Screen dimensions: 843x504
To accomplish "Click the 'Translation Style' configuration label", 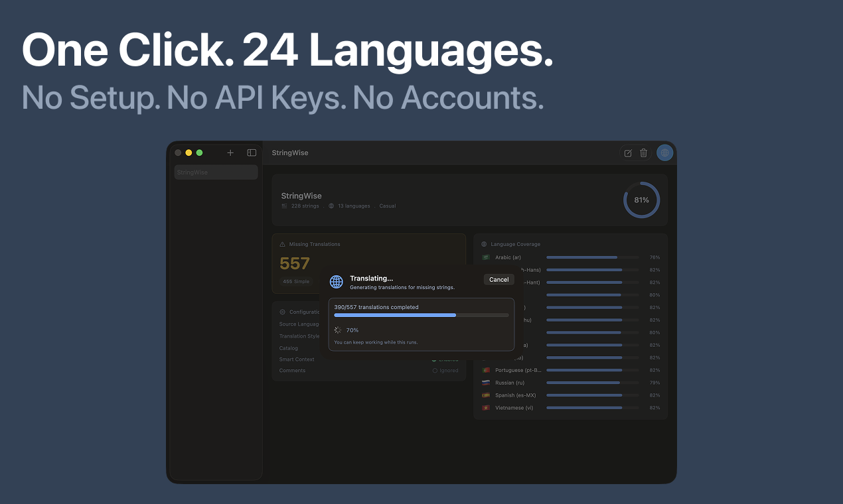I will point(299,336).
